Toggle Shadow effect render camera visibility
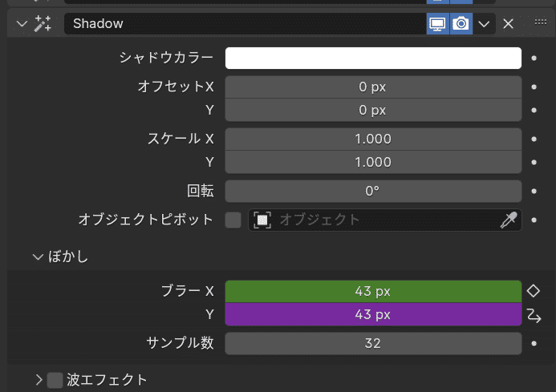The image size is (556, 392). click(x=461, y=24)
